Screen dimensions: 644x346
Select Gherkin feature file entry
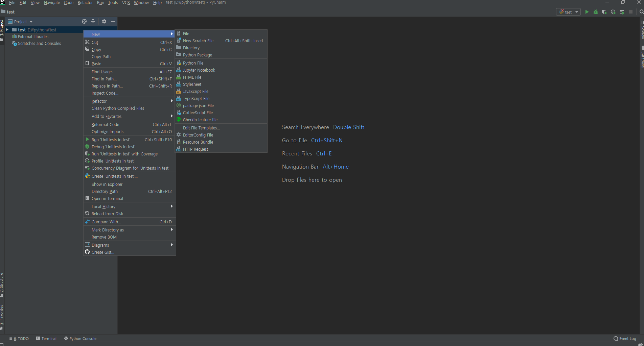(x=221, y=120)
